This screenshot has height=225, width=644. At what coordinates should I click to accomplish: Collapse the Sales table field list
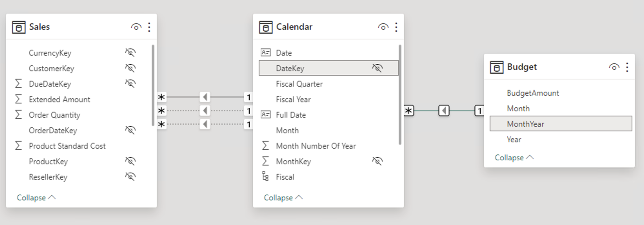36,198
